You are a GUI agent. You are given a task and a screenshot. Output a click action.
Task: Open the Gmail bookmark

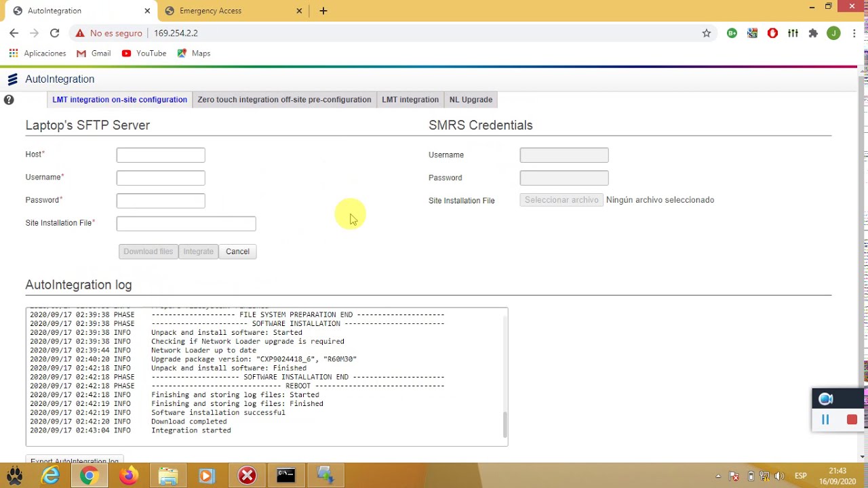94,53
